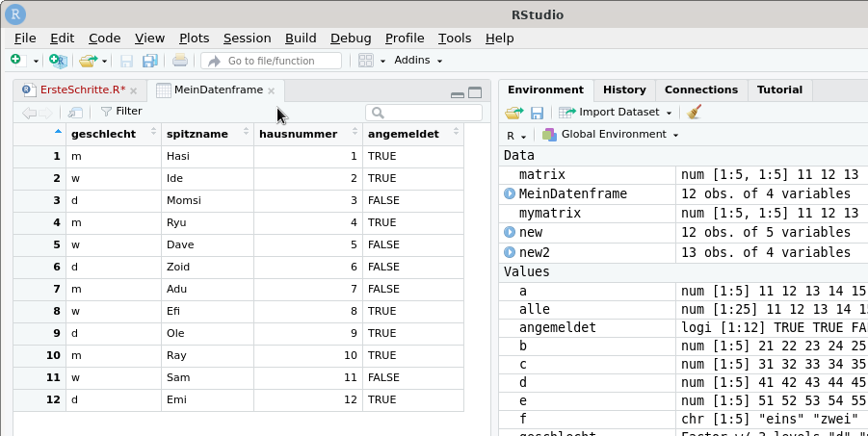
Task: Open the Session menu
Action: click(x=247, y=38)
